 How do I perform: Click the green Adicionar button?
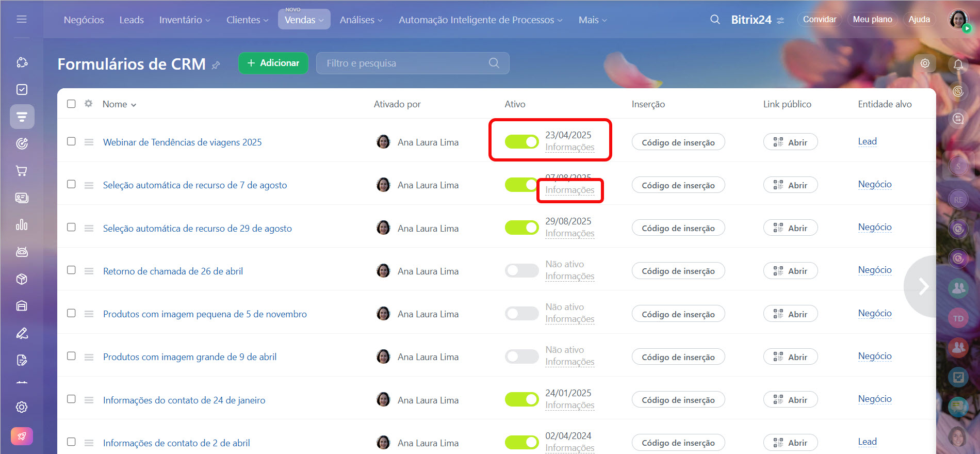(273, 63)
